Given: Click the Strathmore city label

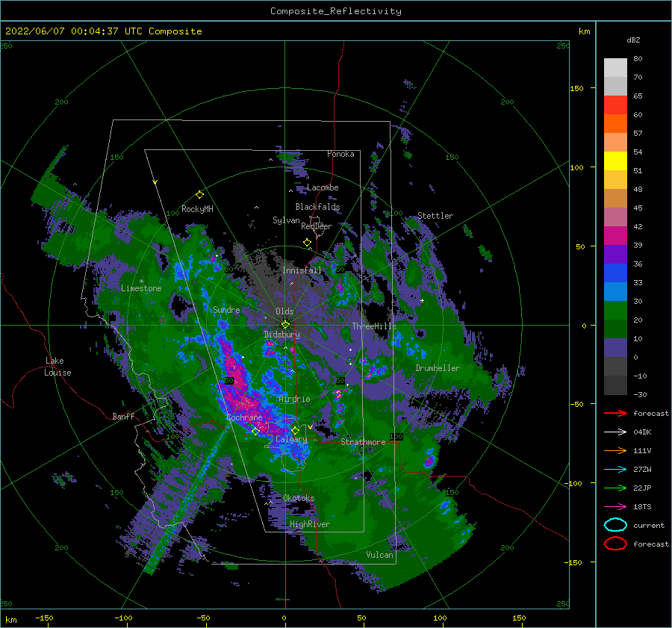Looking at the screenshot, I should tap(363, 442).
